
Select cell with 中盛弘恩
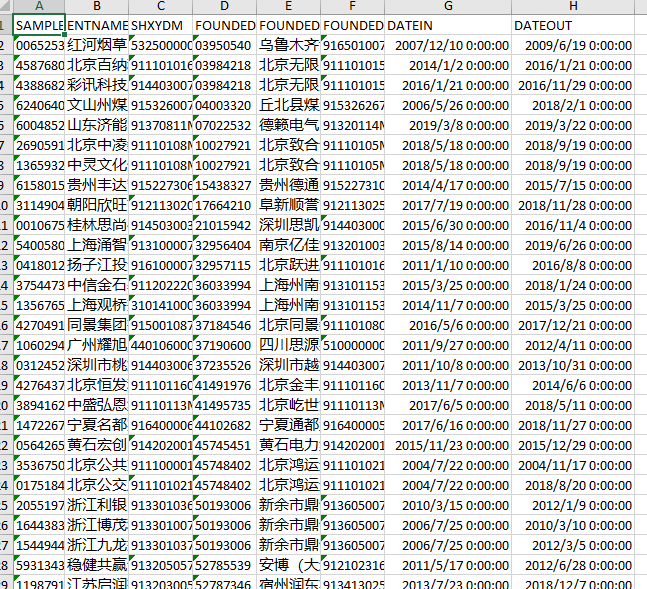97,405
